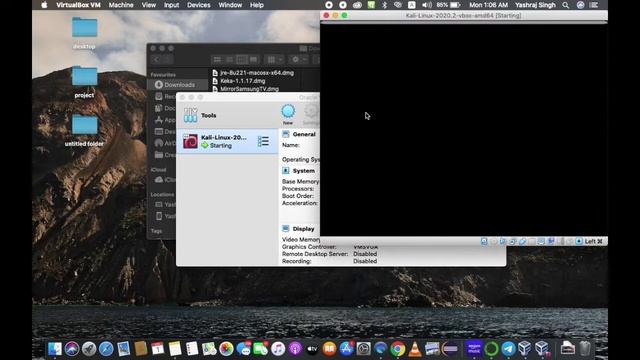Open the Window menu

click(x=230, y=5)
